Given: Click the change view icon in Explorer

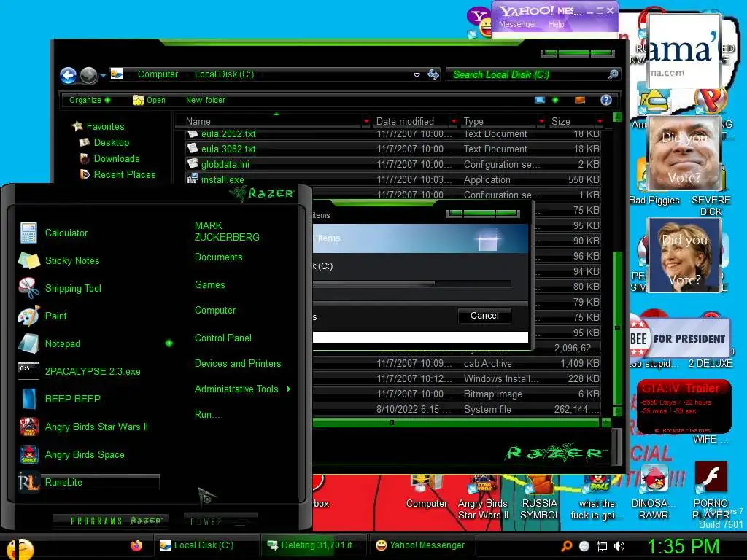Looking at the screenshot, I should pos(540,100).
